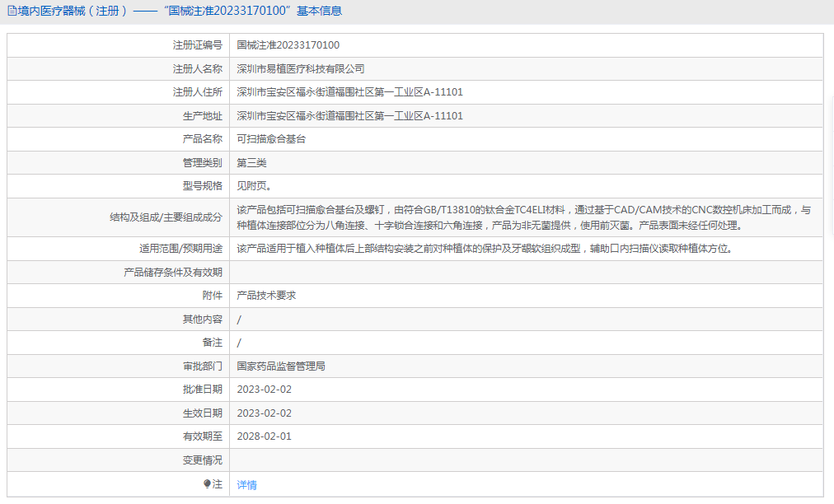This screenshot has width=834, height=504.
Task: Click the structure description paragraph beginning 该产品包括
Action: click(524, 217)
